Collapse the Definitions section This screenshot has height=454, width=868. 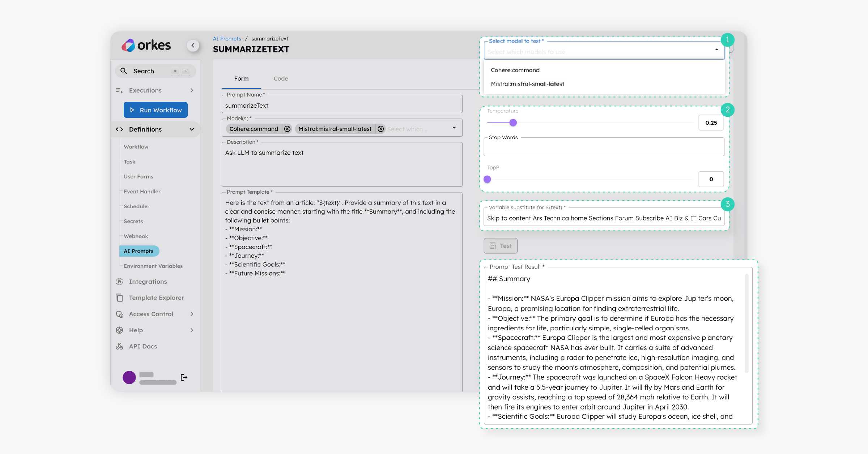pyautogui.click(x=192, y=129)
